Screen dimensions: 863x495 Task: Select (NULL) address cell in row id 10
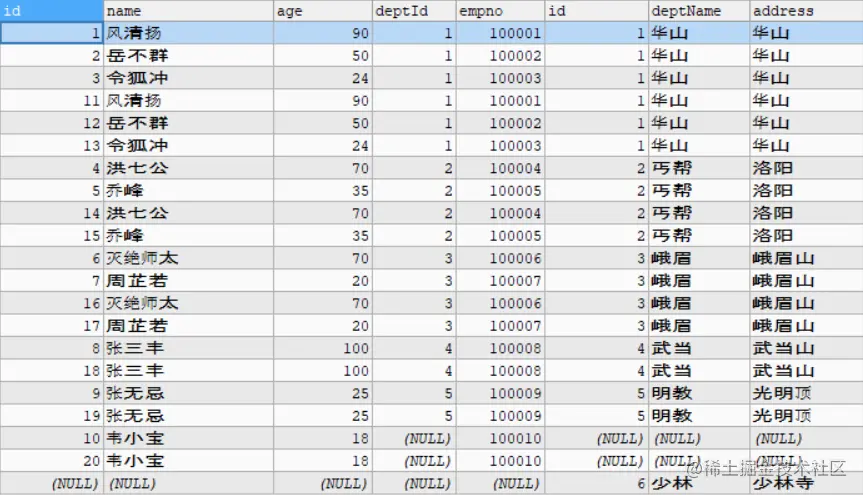point(806,439)
